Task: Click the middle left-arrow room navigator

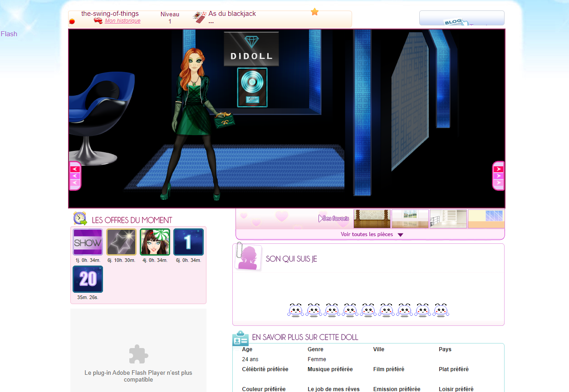Action: [x=75, y=176]
